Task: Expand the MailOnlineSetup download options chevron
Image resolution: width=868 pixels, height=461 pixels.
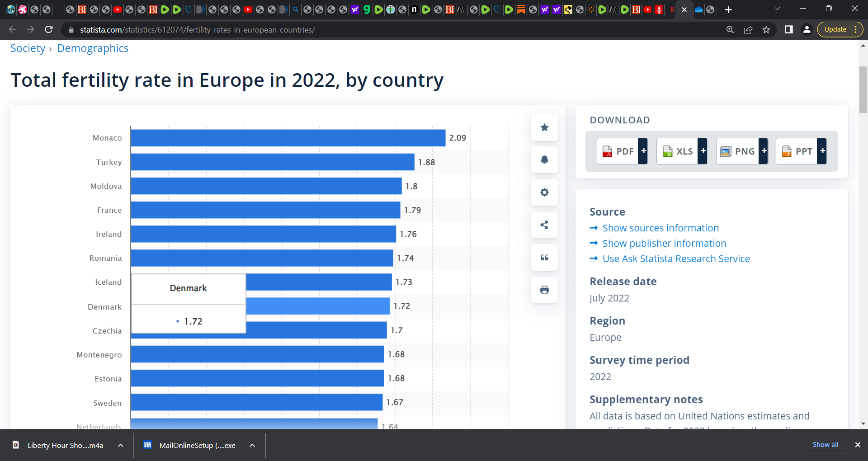Action: point(252,446)
